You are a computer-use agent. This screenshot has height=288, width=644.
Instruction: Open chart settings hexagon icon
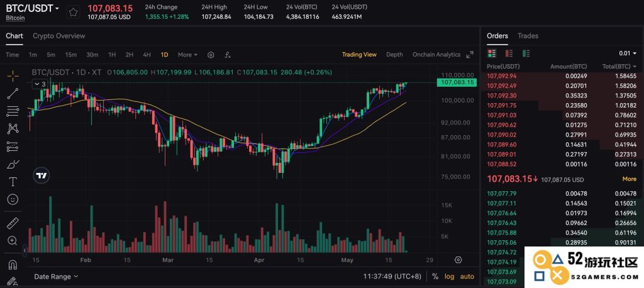(211, 55)
